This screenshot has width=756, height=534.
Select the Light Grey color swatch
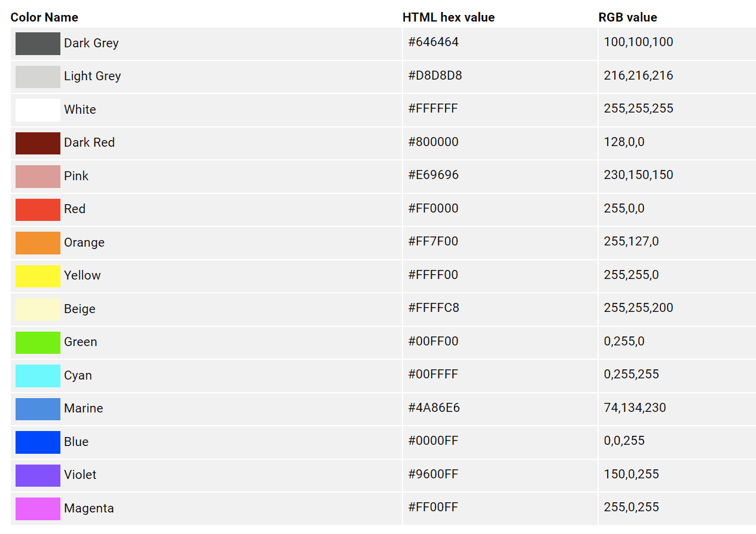pyautogui.click(x=38, y=77)
